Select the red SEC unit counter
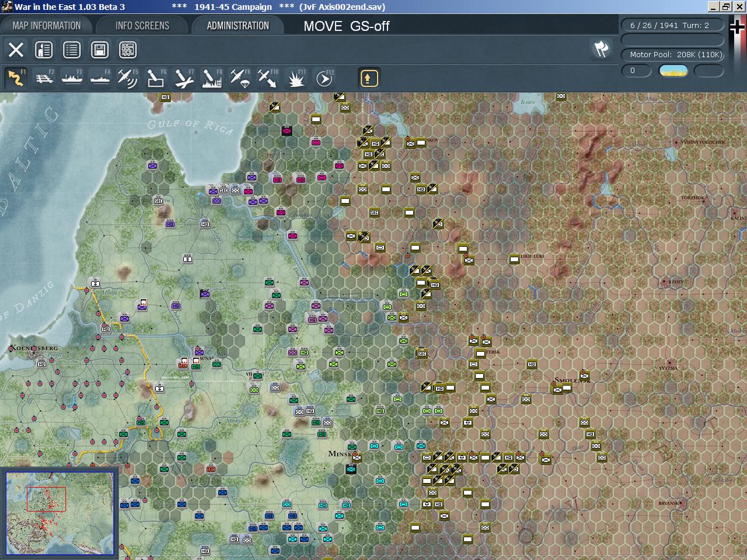 pos(211,469)
